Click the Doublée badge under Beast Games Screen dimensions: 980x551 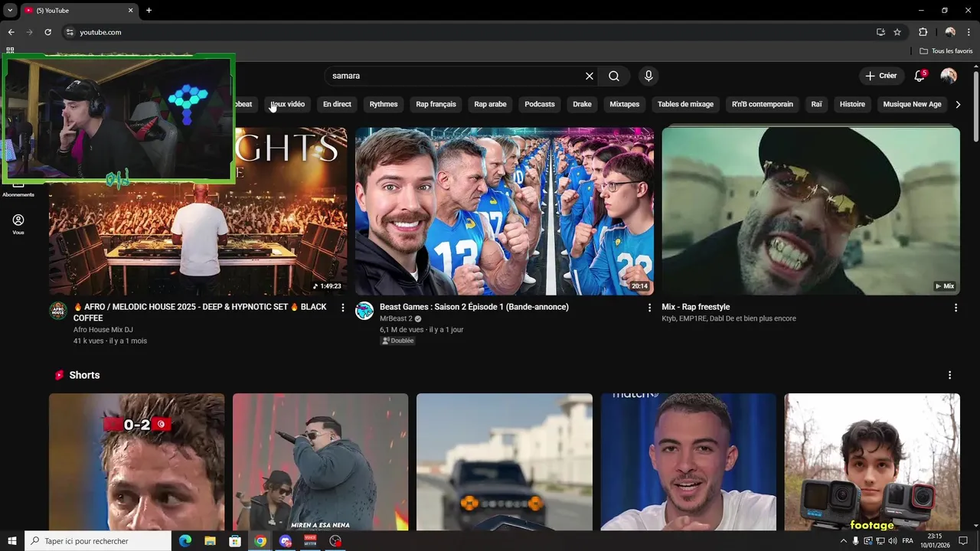(397, 341)
